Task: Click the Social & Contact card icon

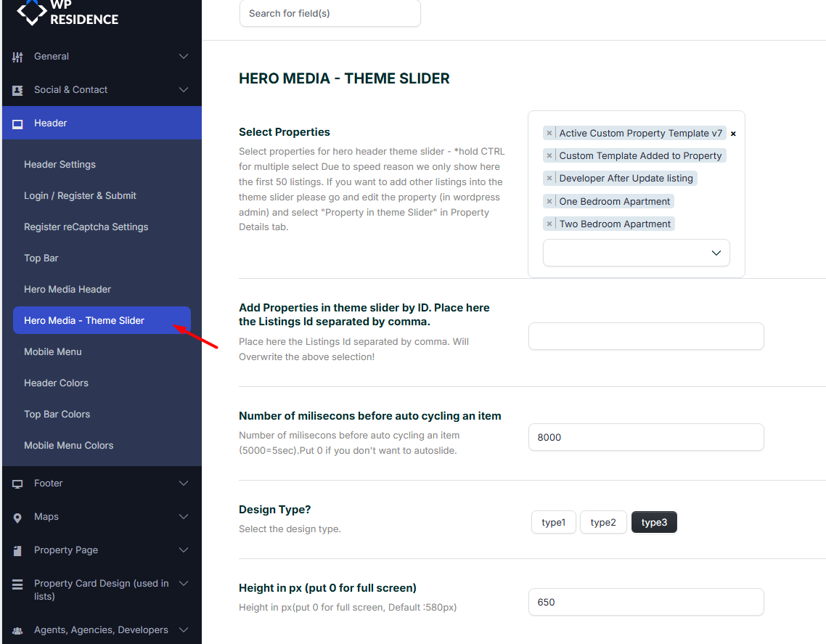Action: (x=17, y=90)
